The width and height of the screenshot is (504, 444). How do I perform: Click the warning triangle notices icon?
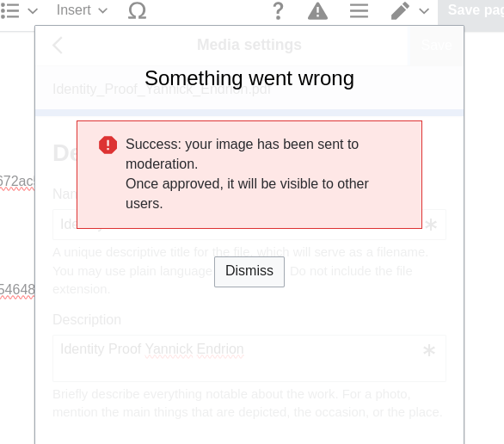click(x=317, y=11)
